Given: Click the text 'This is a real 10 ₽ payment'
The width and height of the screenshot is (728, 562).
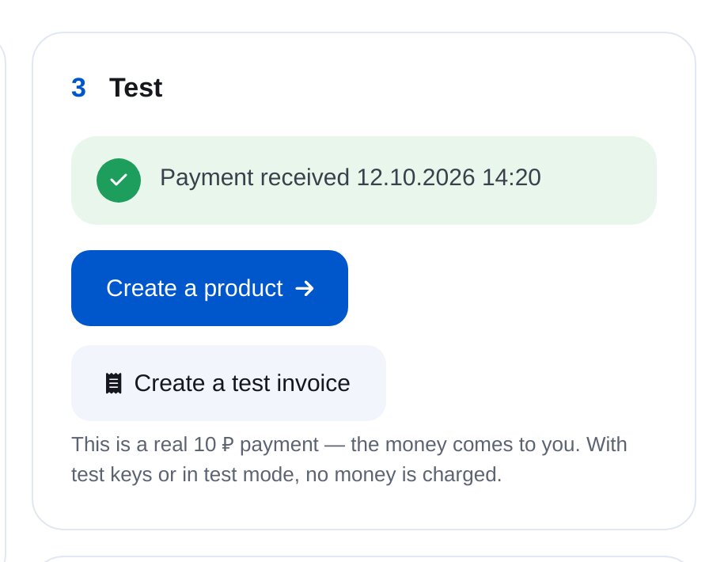Looking at the screenshot, I should point(195,445).
